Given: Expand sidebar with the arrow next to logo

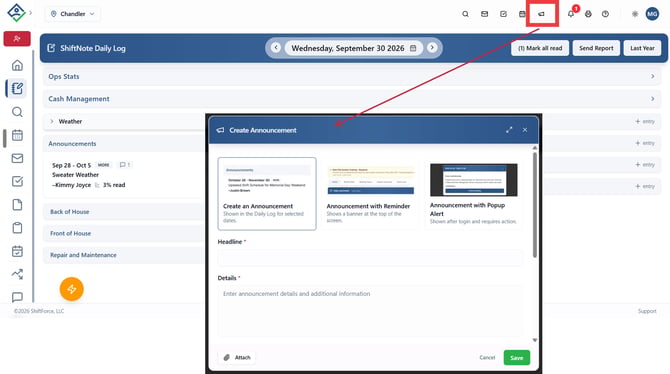Looking at the screenshot, I should point(30,13).
